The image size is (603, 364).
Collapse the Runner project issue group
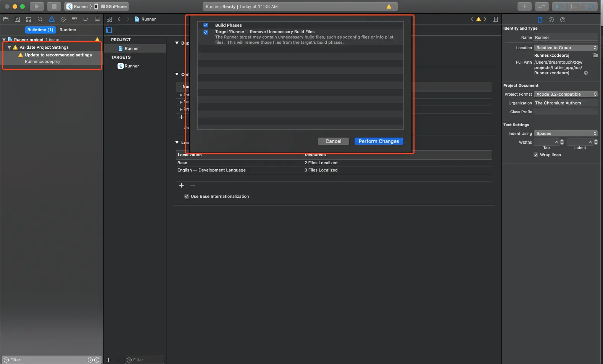point(4,40)
